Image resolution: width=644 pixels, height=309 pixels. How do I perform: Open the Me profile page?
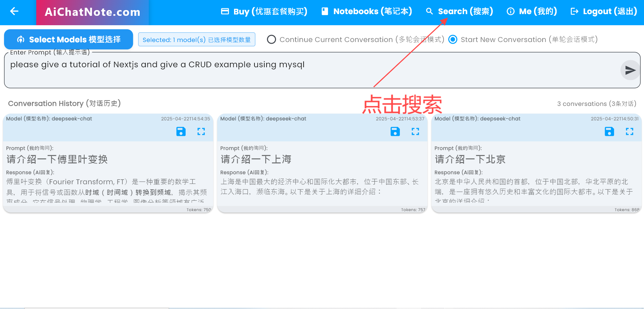tap(532, 11)
